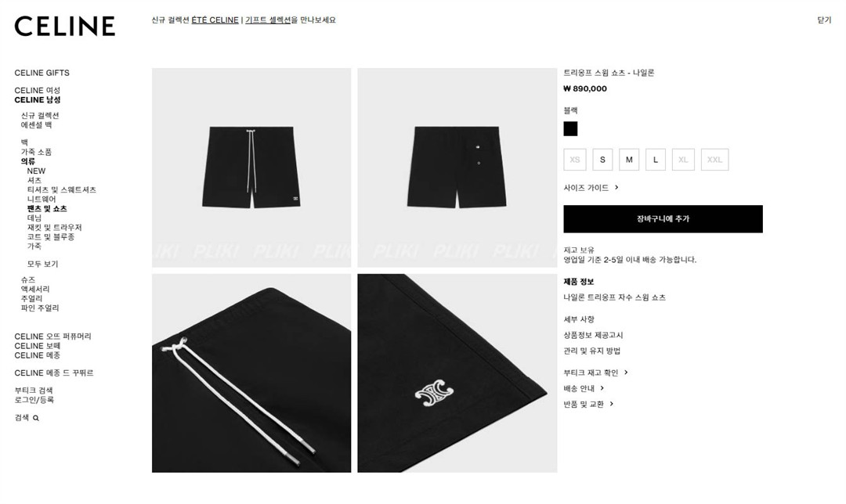This screenshot has height=504, width=846.
Task: View front shorts product image
Action: point(251,167)
